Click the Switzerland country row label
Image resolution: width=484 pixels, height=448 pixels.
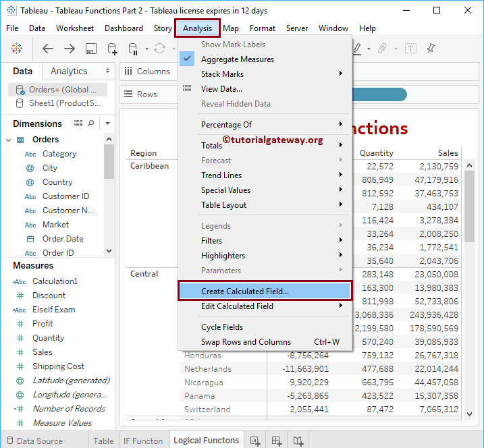click(207, 410)
